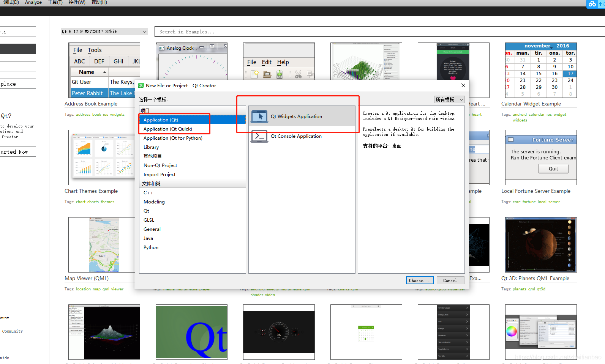Select Python file category
The image size is (605, 364).
(193, 247)
